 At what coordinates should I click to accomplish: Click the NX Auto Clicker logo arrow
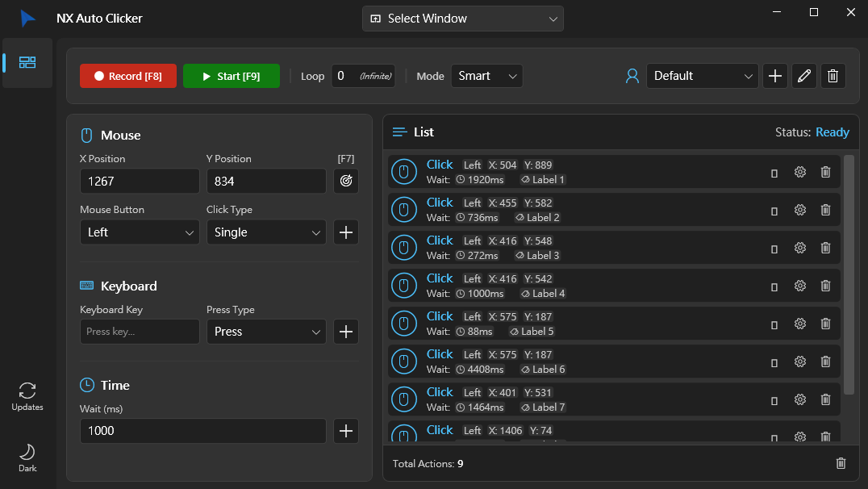(27, 19)
